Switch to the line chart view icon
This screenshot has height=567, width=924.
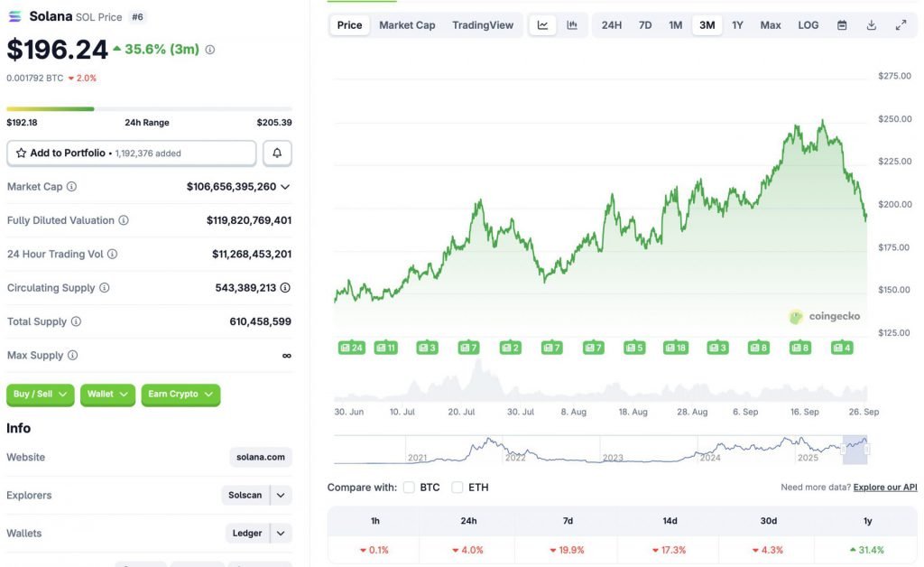click(x=542, y=25)
